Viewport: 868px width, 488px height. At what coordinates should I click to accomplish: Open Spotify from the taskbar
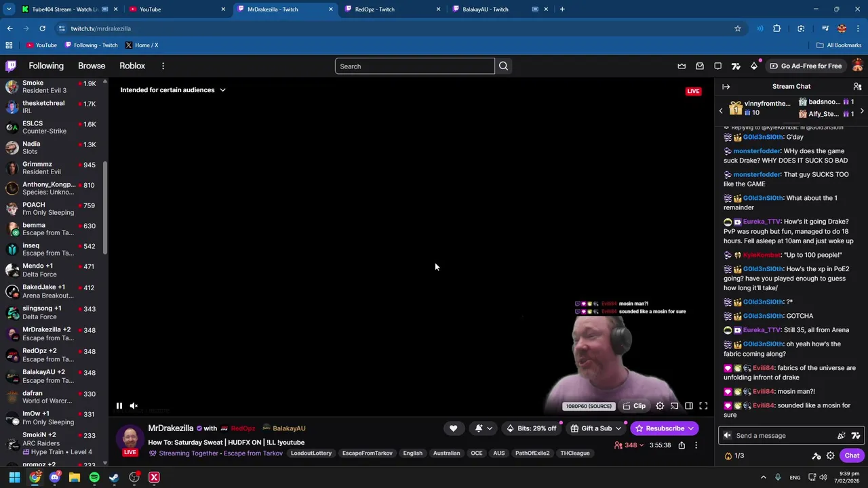(x=94, y=477)
